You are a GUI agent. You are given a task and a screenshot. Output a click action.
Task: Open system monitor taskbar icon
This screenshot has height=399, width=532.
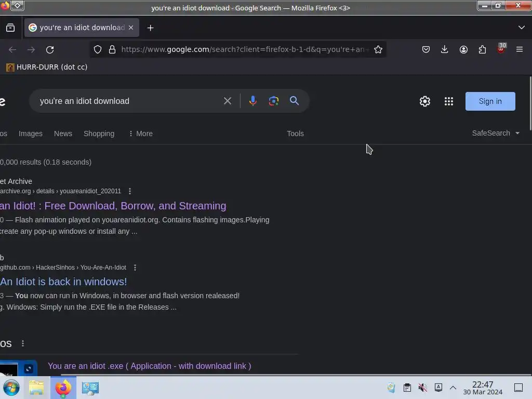(90, 388)
